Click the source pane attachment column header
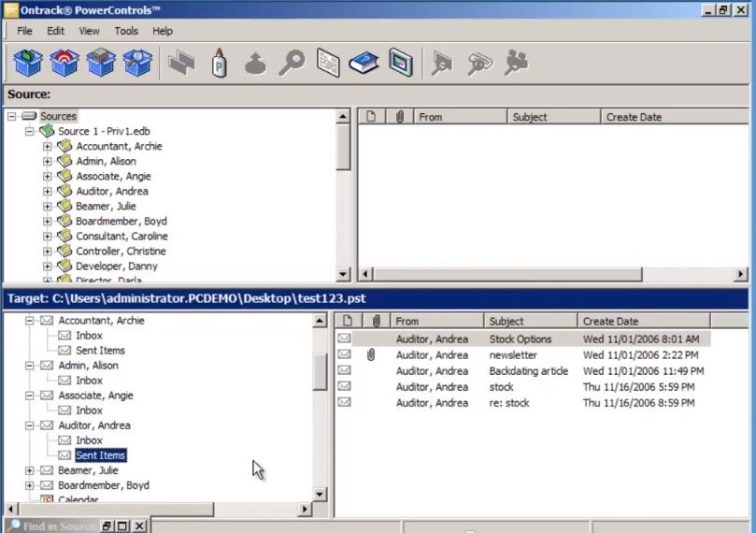 [x=400, y=117]
